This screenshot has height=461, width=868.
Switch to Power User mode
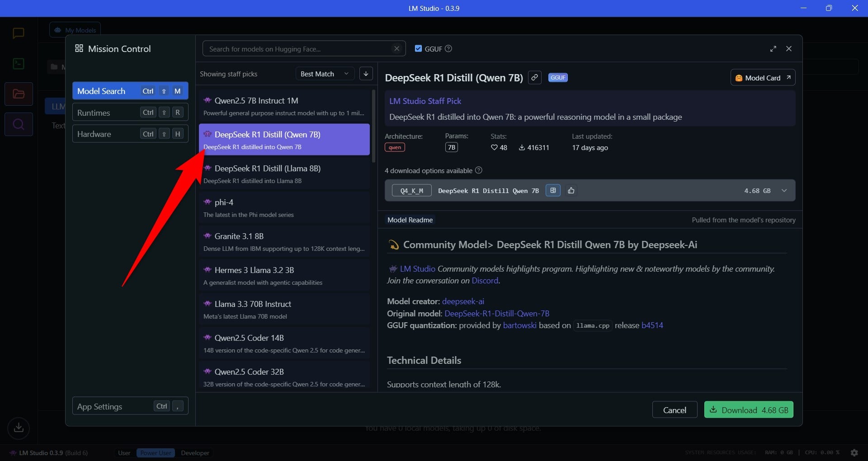[156, 453]
